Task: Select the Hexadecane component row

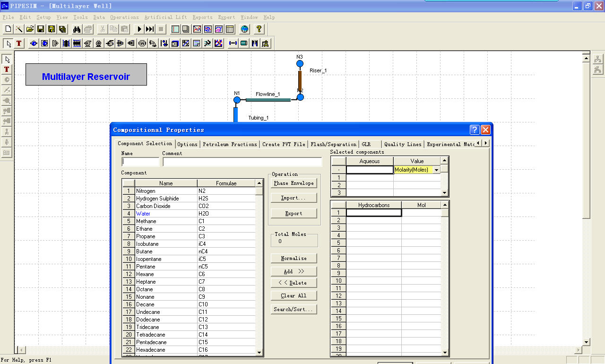Action: 189,350
